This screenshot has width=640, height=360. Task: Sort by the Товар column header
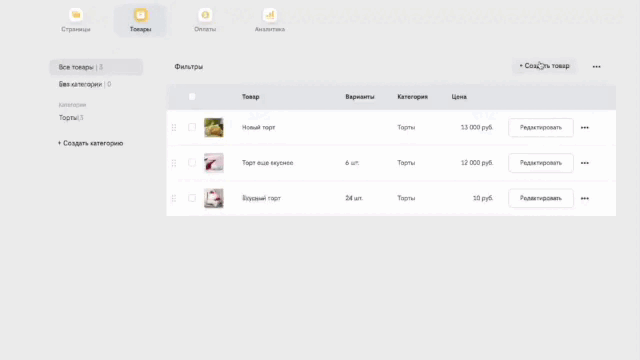pos(251,97)
